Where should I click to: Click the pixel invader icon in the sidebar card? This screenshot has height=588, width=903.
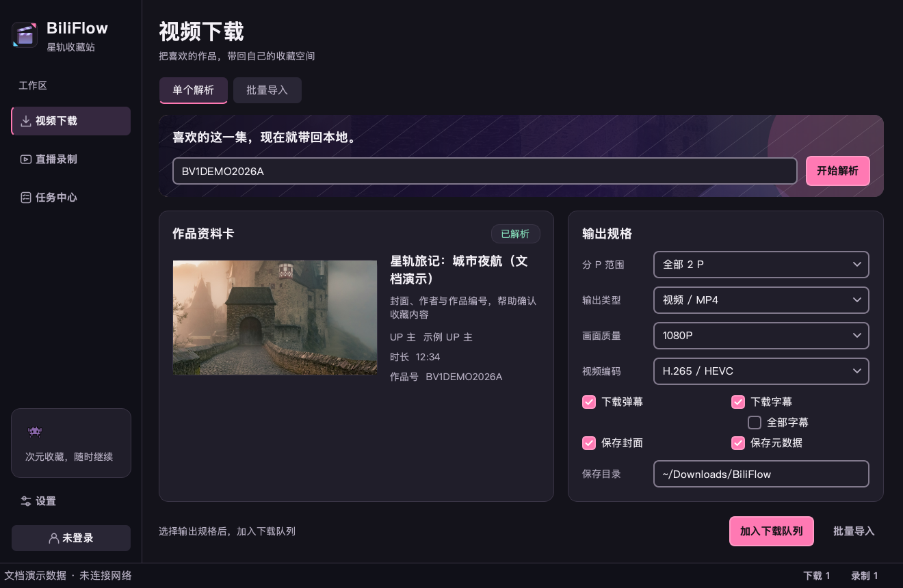tap(34, 431)
